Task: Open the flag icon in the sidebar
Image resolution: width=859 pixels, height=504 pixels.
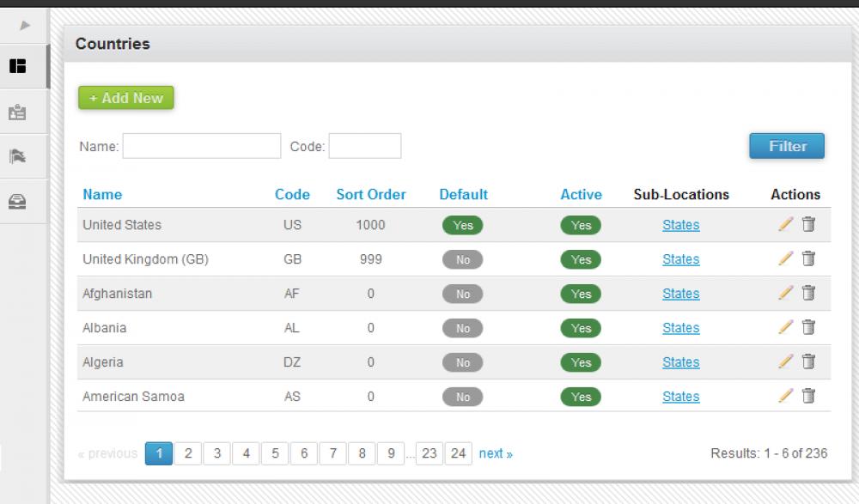Action: 25,155
